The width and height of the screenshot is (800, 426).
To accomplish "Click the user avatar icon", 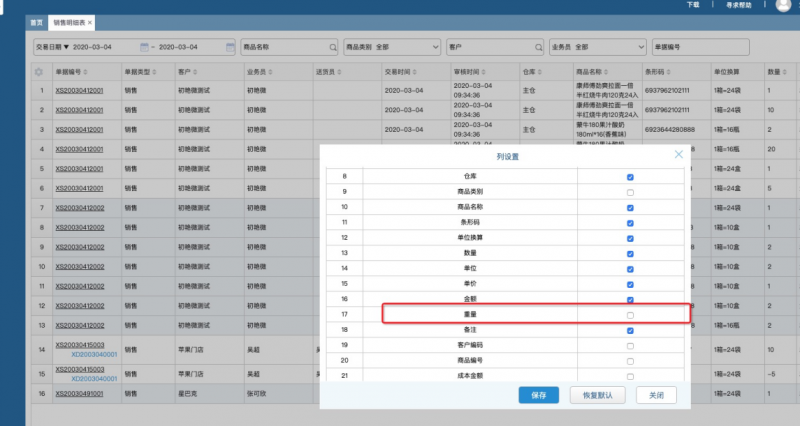I will click(x=783, y=6).
